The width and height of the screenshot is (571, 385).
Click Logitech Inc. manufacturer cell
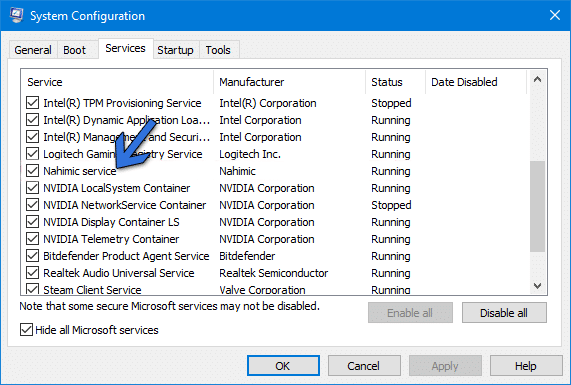(x=250, y=154)
